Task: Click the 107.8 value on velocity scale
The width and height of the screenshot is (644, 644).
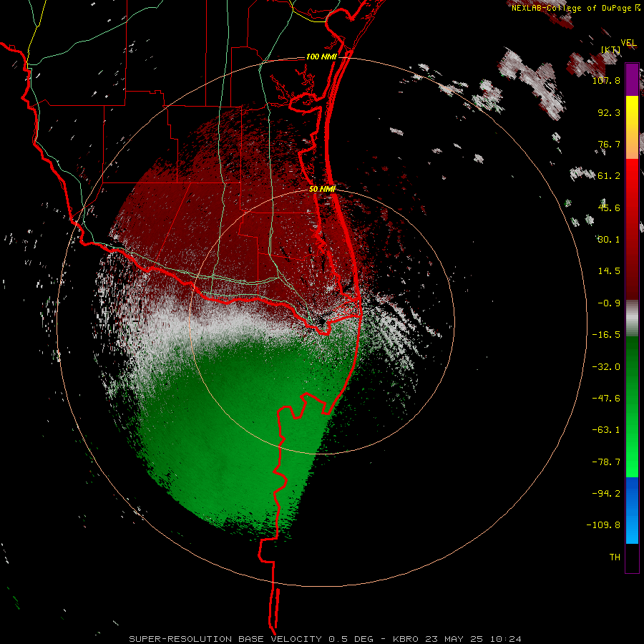Action: pos(606,80)
